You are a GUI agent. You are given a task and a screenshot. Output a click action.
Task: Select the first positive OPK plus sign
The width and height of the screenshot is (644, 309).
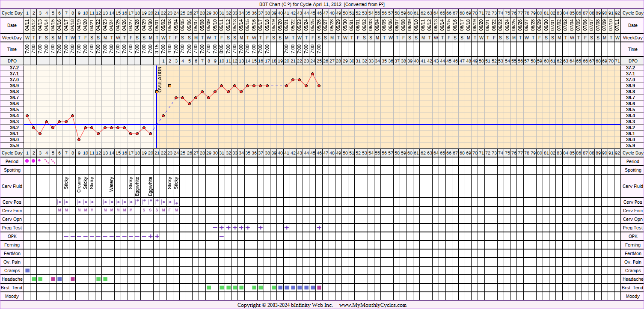150,236
